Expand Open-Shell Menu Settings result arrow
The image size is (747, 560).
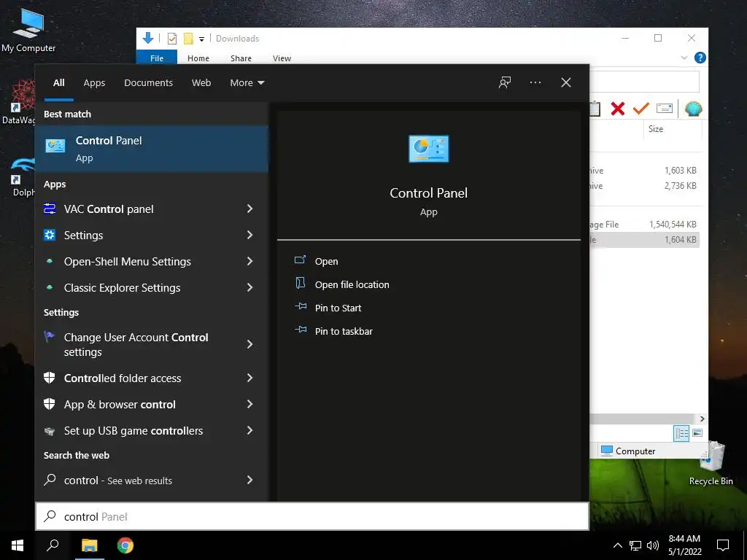[x=249, y=261]
